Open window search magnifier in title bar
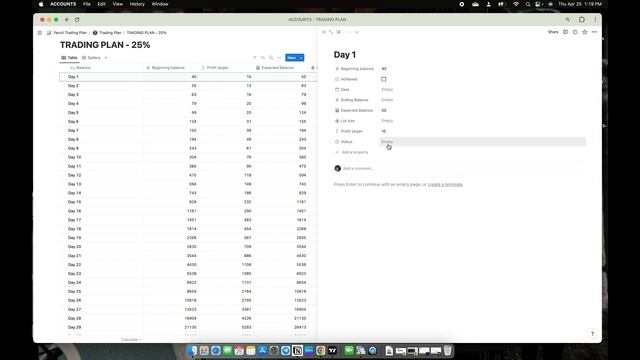Image resolution: width=640 pixels, height=360 pixels. pos(568,20)
